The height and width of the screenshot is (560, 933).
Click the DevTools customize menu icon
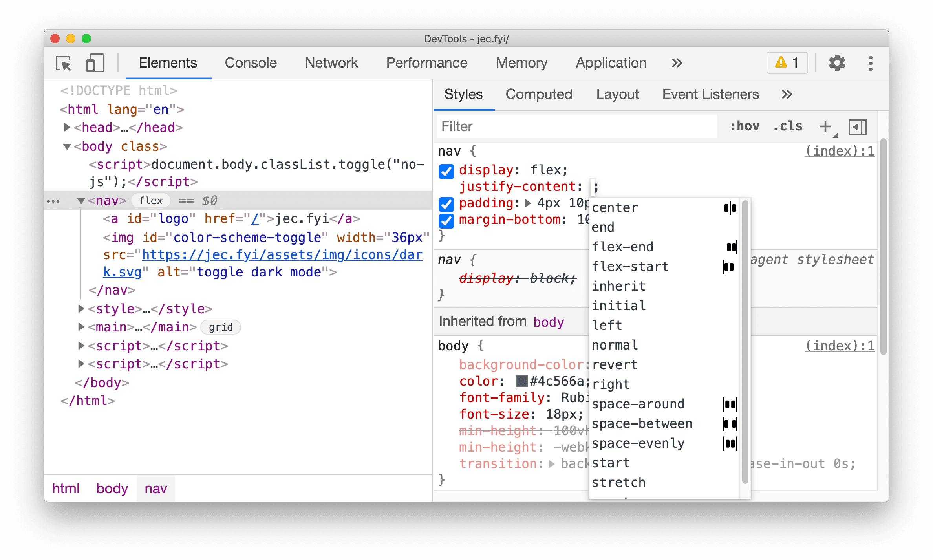point(871,63)
